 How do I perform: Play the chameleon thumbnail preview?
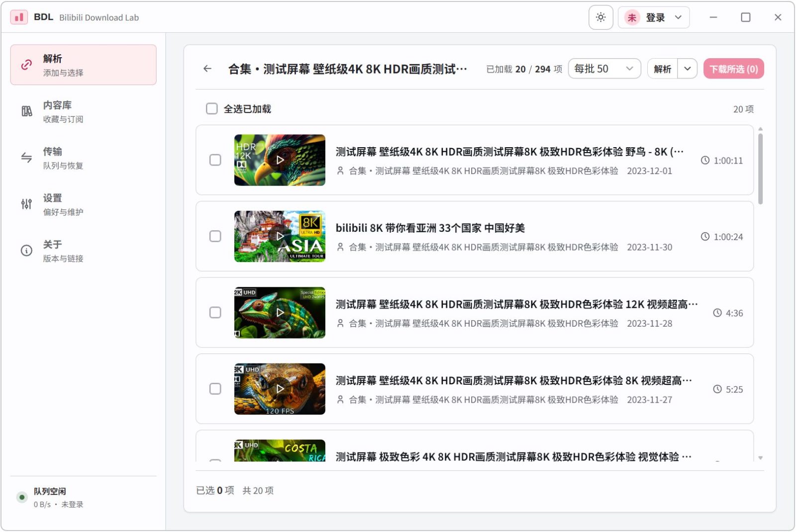[x=280, y=313]
